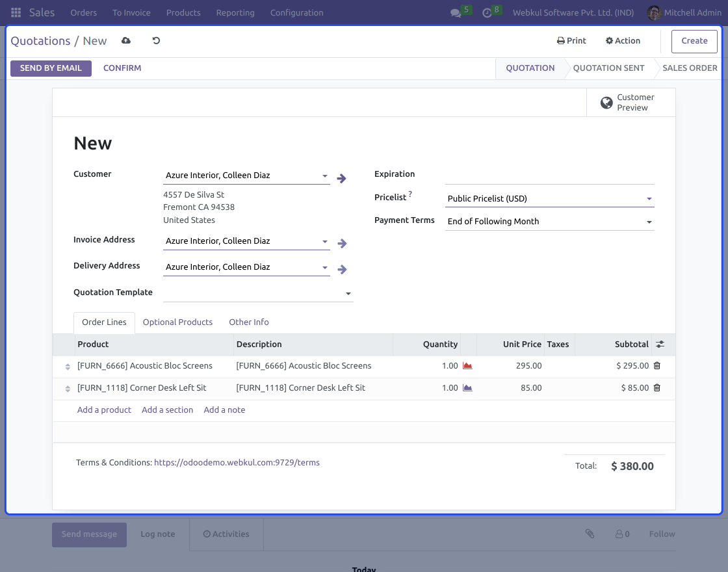Viewport: 728px width, 572px height.
Task: Open optional columns settings icon
Action: (x=660, y=344)
